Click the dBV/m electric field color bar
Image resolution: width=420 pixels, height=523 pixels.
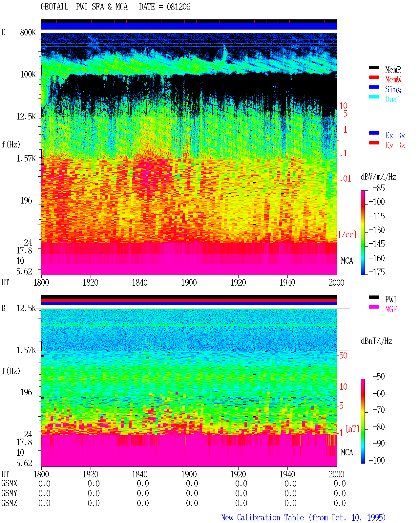tap(363, 233)
